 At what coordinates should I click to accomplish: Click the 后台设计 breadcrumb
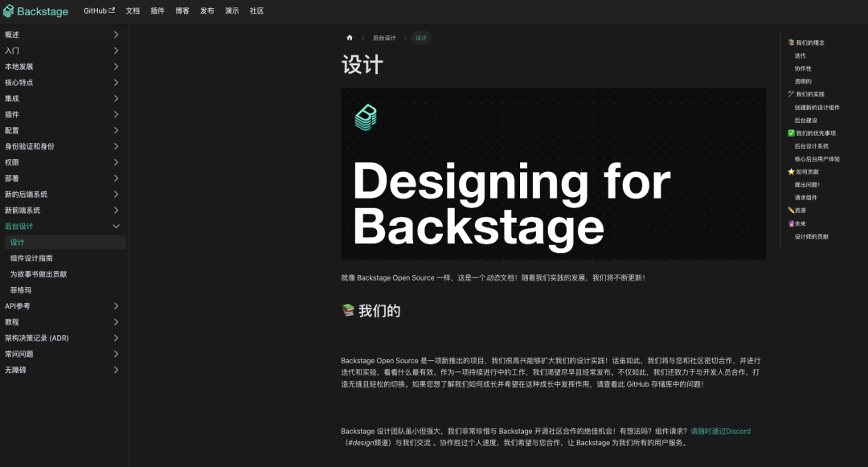[384, 38]
